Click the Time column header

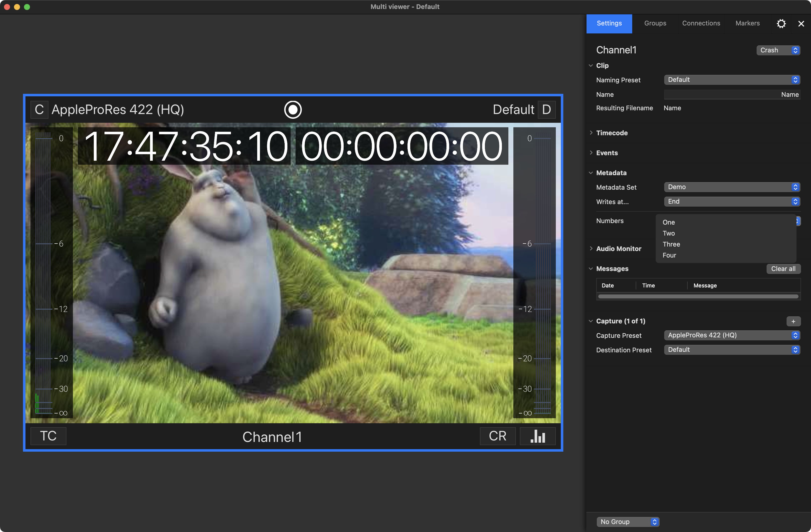(x=662, y=285)
